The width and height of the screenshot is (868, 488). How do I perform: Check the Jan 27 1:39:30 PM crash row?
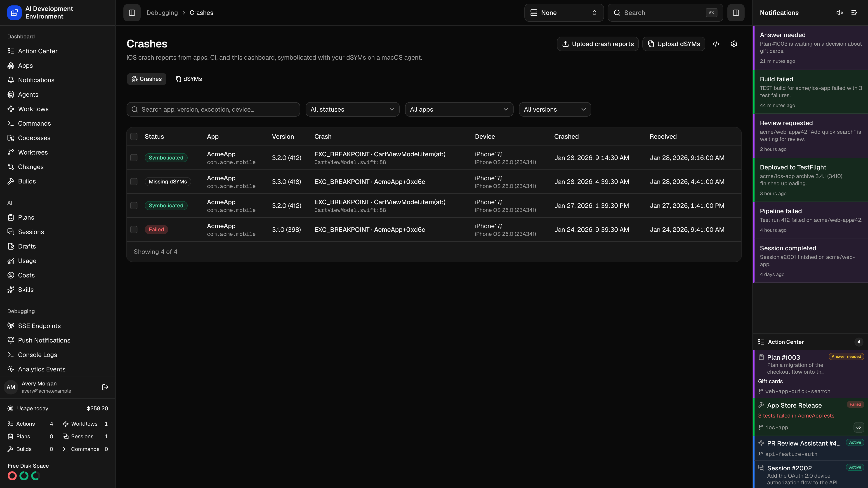tap(134, 205)
